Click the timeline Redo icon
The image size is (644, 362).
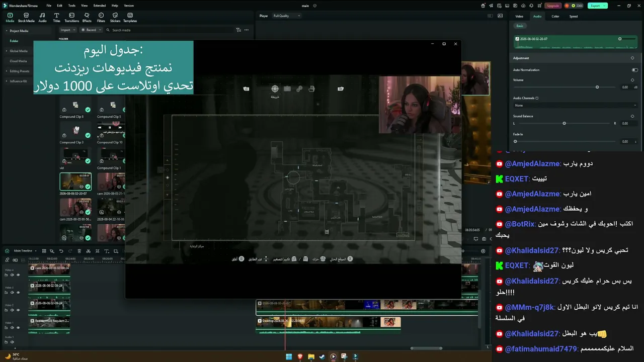tap(69, 251)
